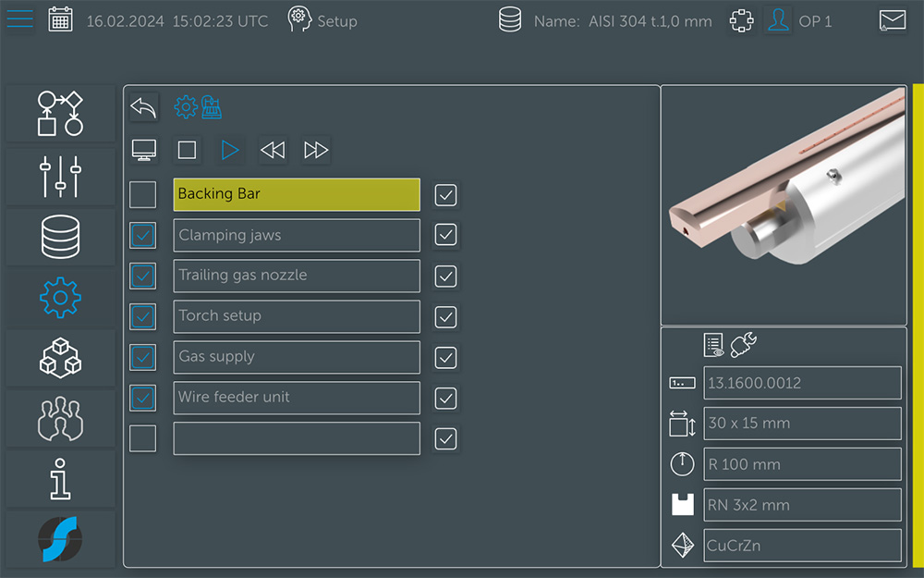The width and height of the screenshot is (924, 578).
Task: Open the hamburger menu
Action: pos(19,19)
